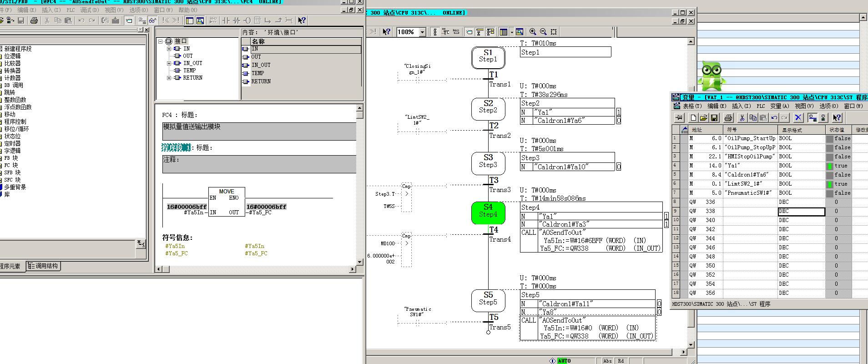The height and width of the screenshot is (364, 868).
Task: Select transition T3 in the sequencer
Action: pos(494,181)
